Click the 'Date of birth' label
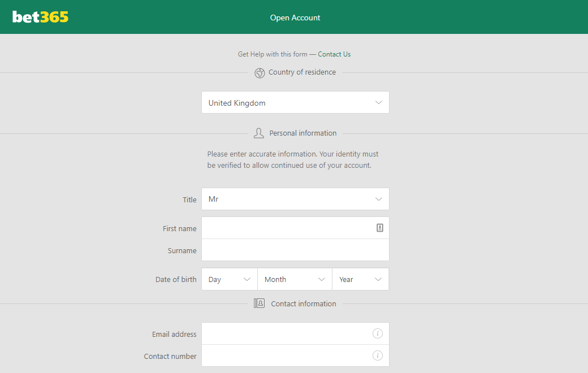Screen dimensions: 588x373 [176, 279]
